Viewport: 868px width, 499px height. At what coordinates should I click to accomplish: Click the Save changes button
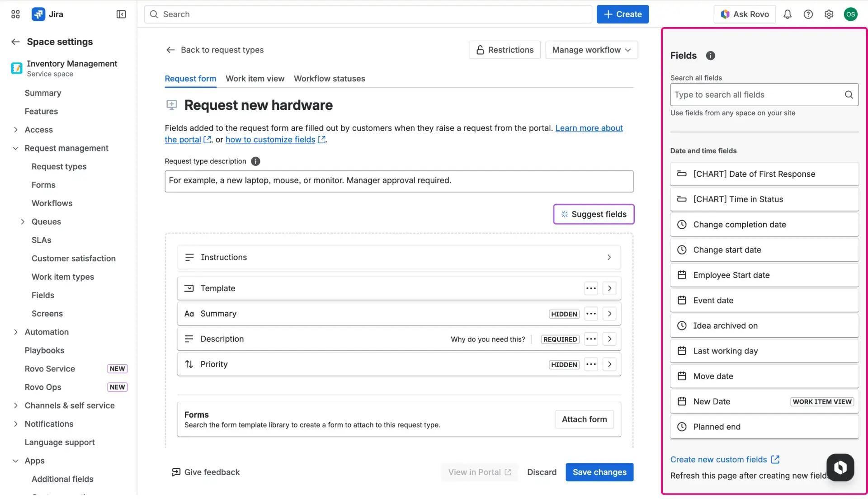point(599,472)
